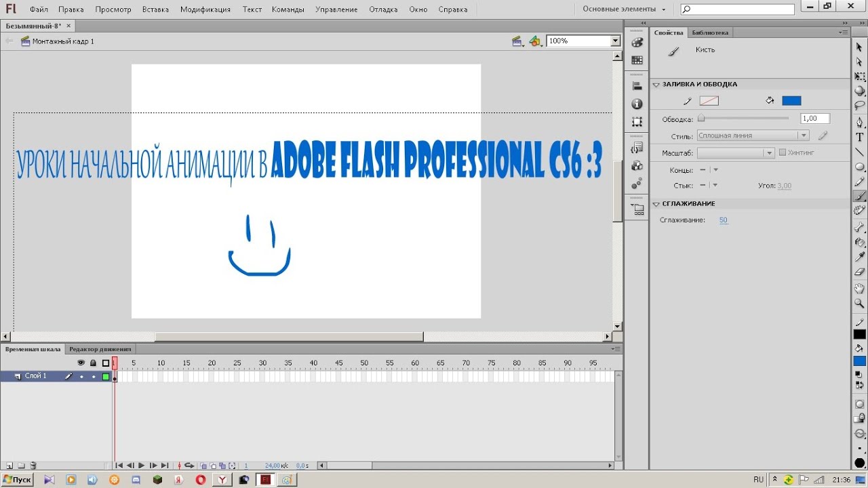
Task: Click the Обводка 1,00 input field
Action: [815, 119]
